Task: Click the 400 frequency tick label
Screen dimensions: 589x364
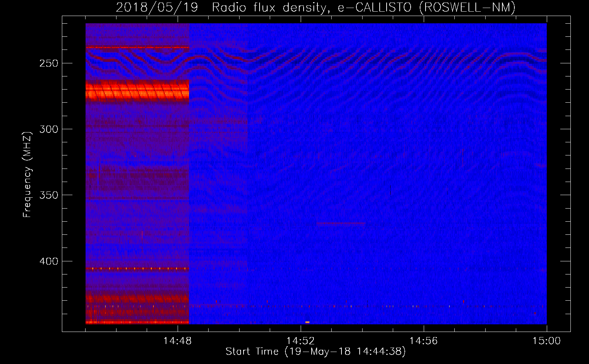Action: click(x=49, y=261)
